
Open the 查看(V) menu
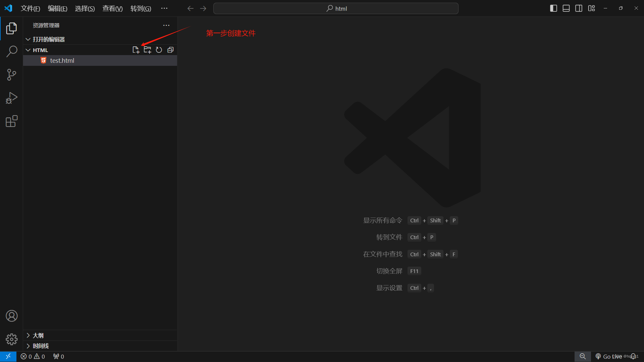click(x=113, y=8)
